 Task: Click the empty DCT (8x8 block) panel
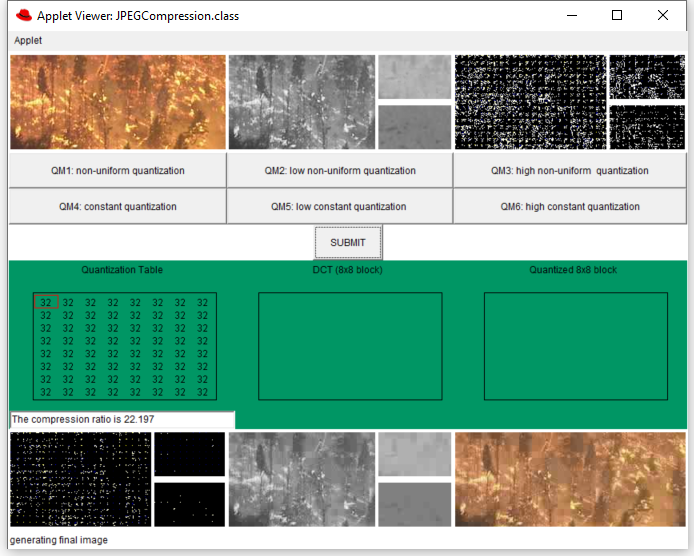[x=350, y=346]
